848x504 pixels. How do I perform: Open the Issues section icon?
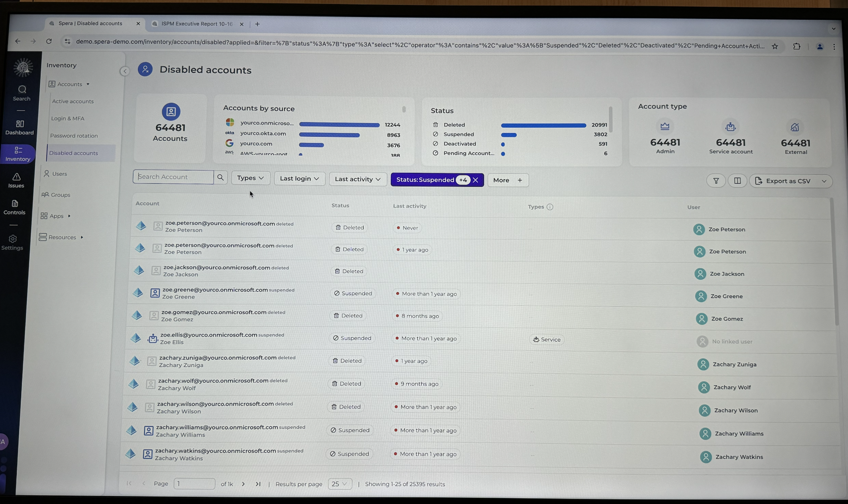(x=16, y=180)
